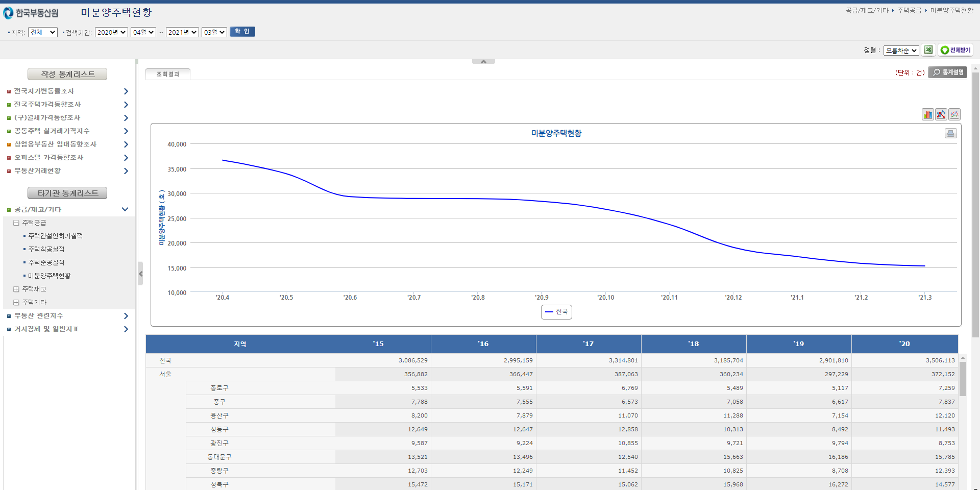Print the chart using printer icon
The image size is (980, 490).
point(950,134)
